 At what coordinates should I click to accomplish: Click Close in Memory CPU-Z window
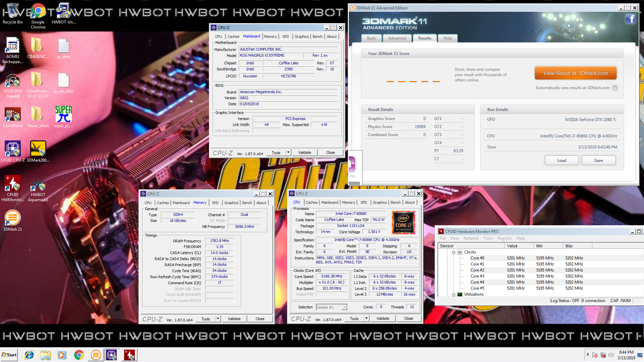coord(260,319)
